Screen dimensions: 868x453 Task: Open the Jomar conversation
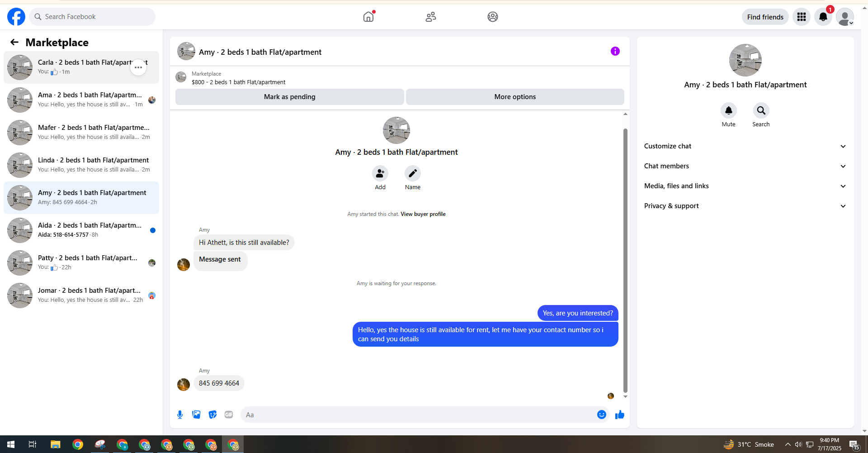(x=81, y=296)
